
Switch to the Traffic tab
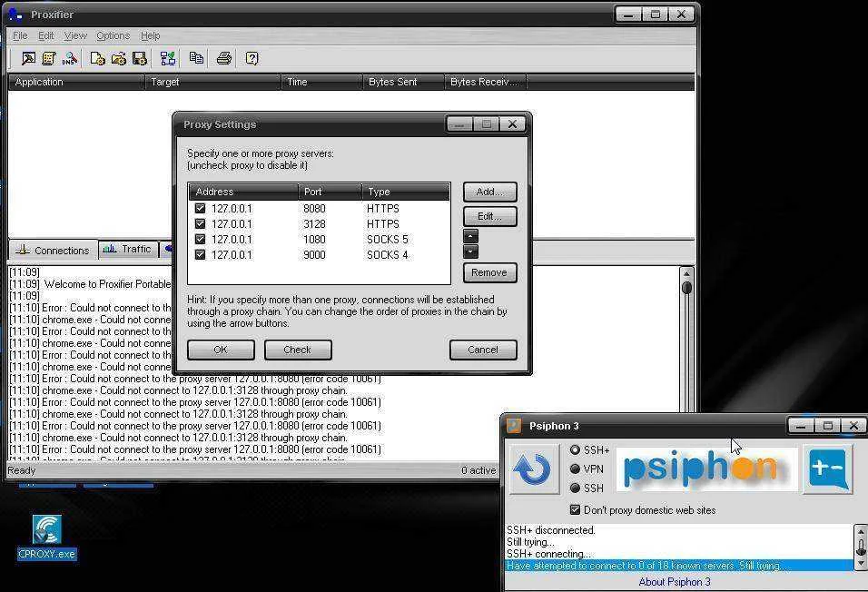coord(128,249)
